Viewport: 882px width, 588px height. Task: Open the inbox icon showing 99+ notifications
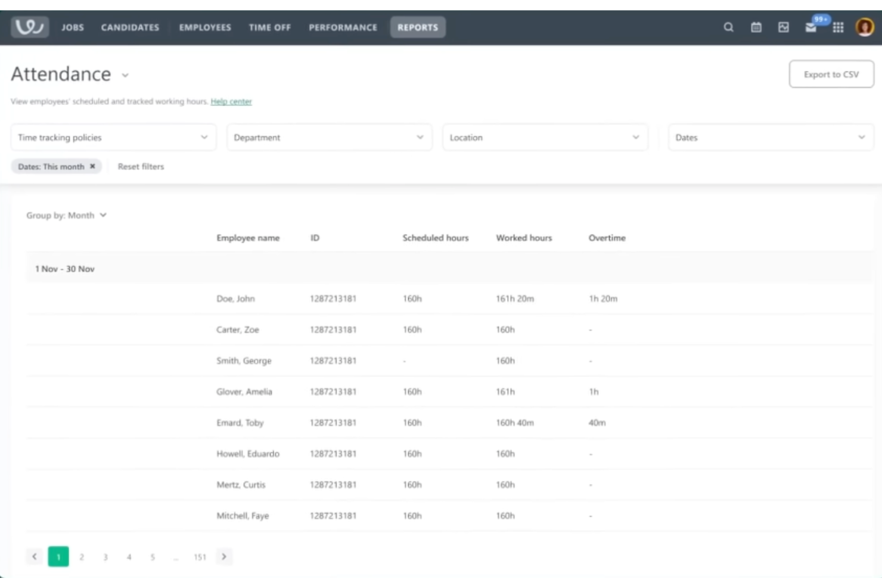click(810, 27)
